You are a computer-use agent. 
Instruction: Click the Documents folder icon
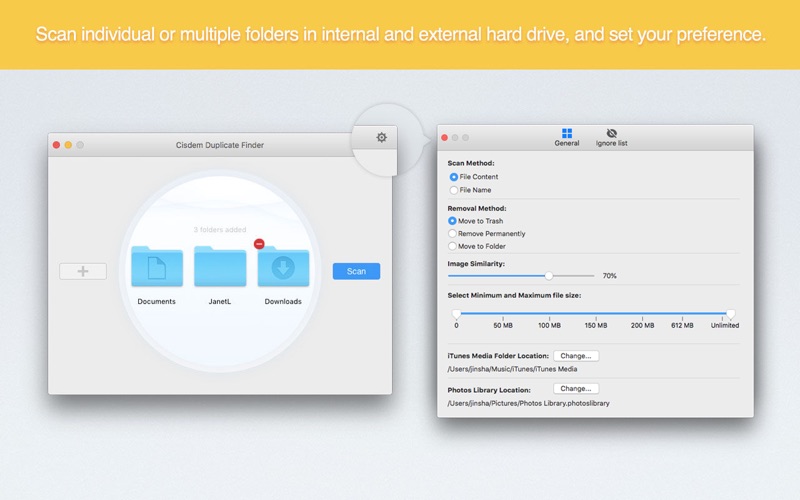pyautogui.click(x=157, y=266)
